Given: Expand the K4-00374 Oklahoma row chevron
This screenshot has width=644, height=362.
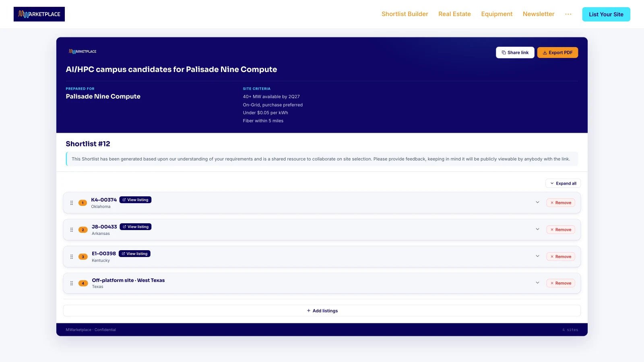Looking at the screenshot, I should (537, 202).
